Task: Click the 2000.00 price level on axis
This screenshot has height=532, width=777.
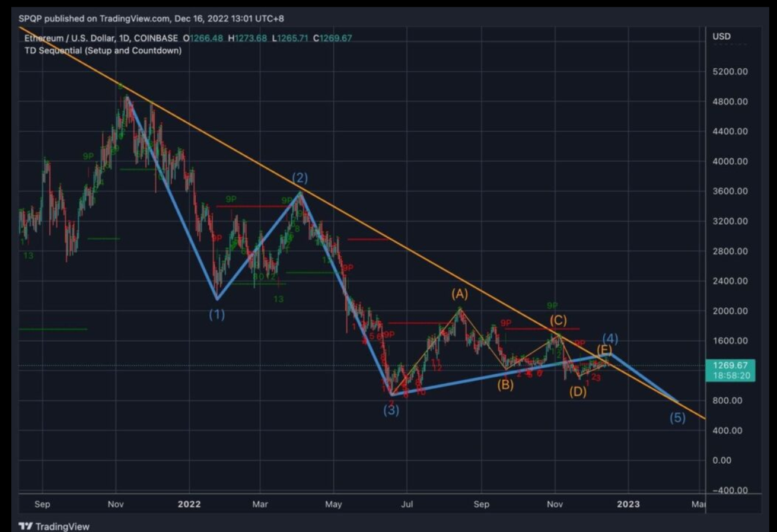Action: tap(730, 311)
